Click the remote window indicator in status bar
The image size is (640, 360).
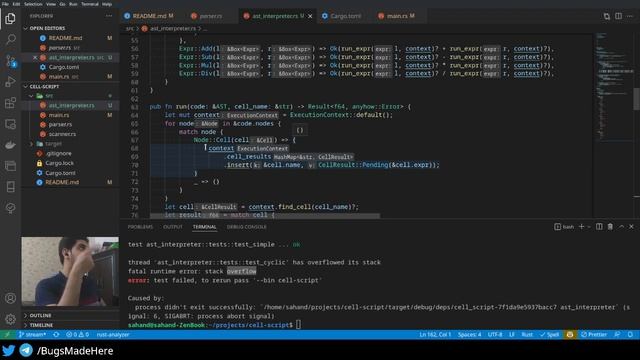point(7,334)
